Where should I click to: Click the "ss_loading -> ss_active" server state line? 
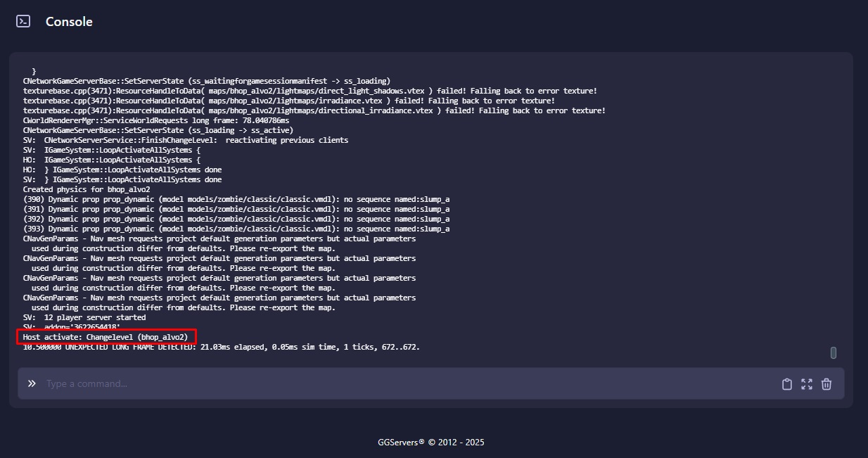click(x=158, y=130)
